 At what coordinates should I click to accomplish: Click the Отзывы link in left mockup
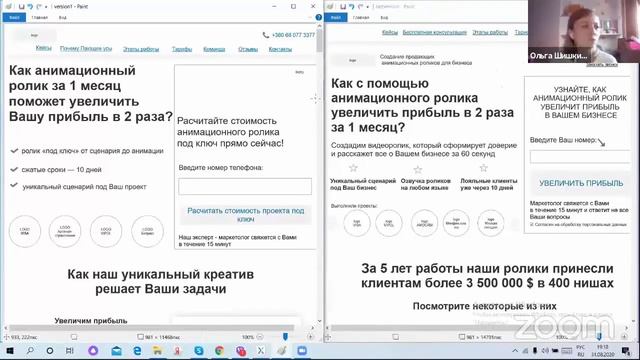(x=248, y=49)
